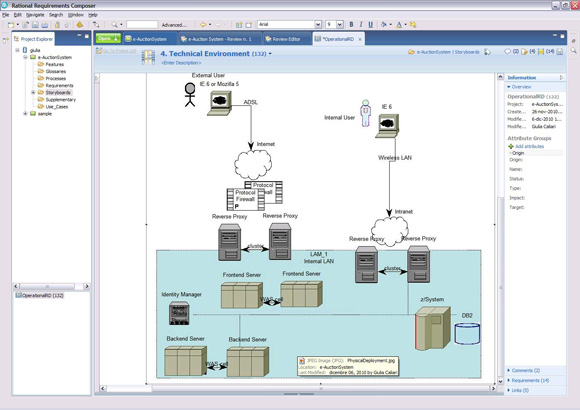Toggle italic formatting
Screen dimensions: 580x410
point(361,24)
